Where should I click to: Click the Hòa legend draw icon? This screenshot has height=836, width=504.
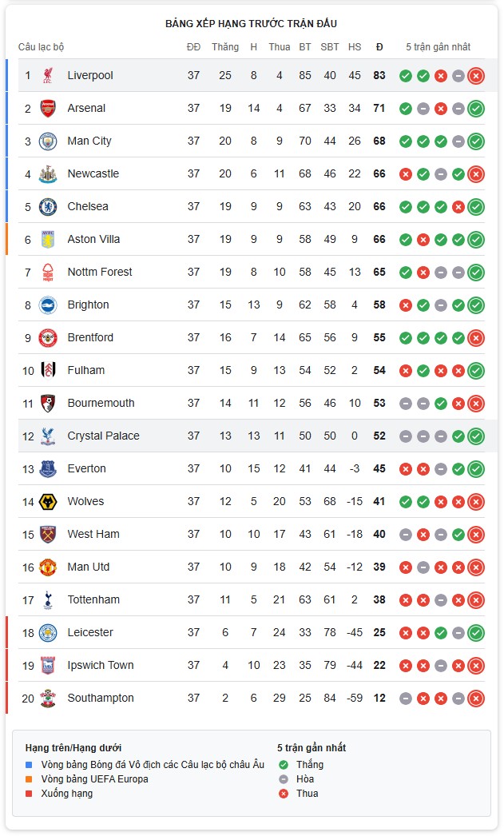tap(284, 779)
